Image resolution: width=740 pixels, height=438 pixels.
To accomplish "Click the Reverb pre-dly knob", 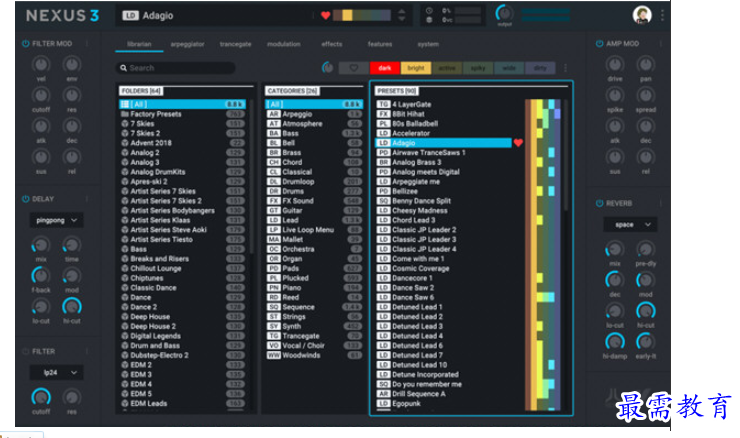I will coord(646,249).
